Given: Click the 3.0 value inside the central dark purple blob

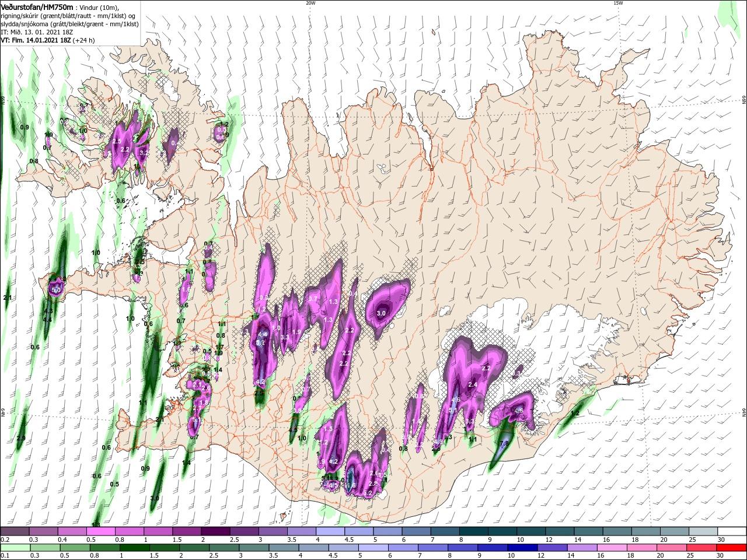Looking at the screenshot, I should [x=381, y=313].
